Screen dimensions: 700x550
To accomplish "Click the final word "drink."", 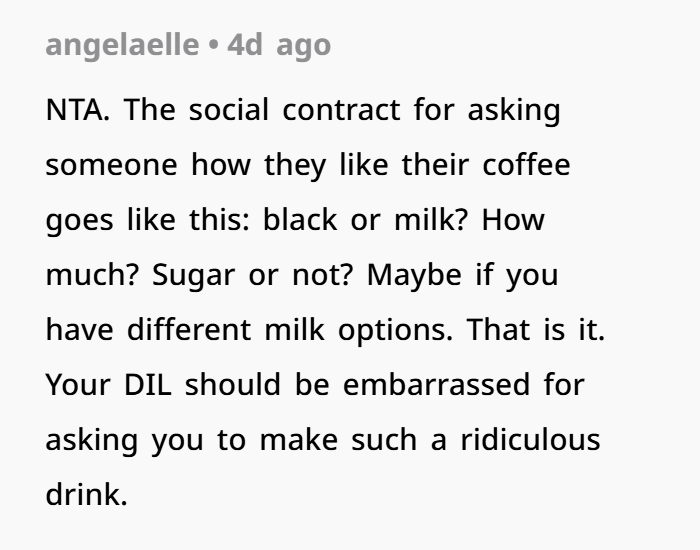I will point(87,495).
